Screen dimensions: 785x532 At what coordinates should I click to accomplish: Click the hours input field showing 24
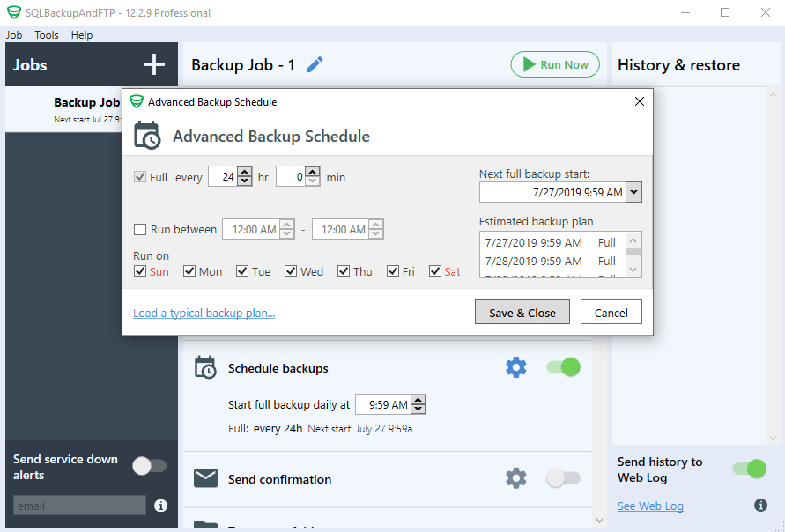click(x=223, y=177)
